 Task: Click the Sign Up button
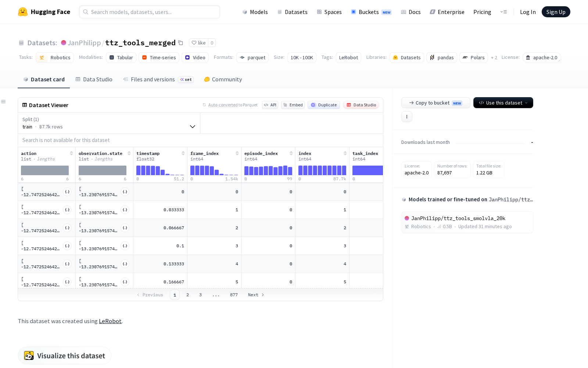click(x=556, y=12)
